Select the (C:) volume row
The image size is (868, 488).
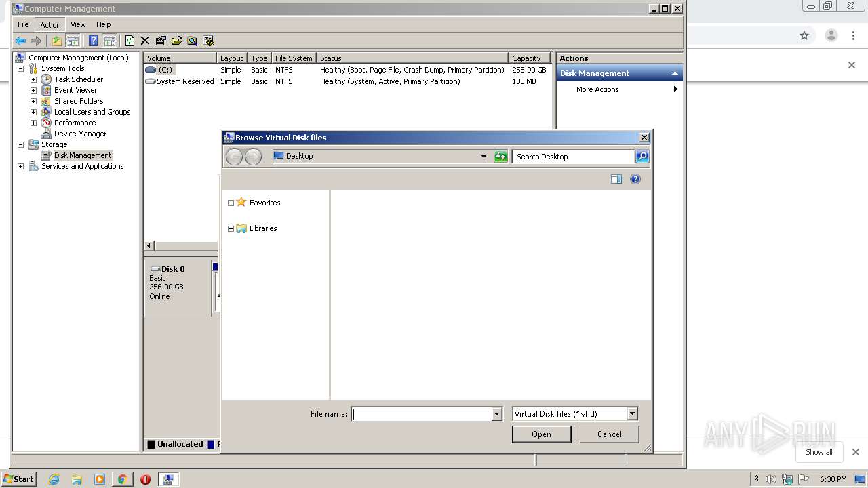pos(347,70)
